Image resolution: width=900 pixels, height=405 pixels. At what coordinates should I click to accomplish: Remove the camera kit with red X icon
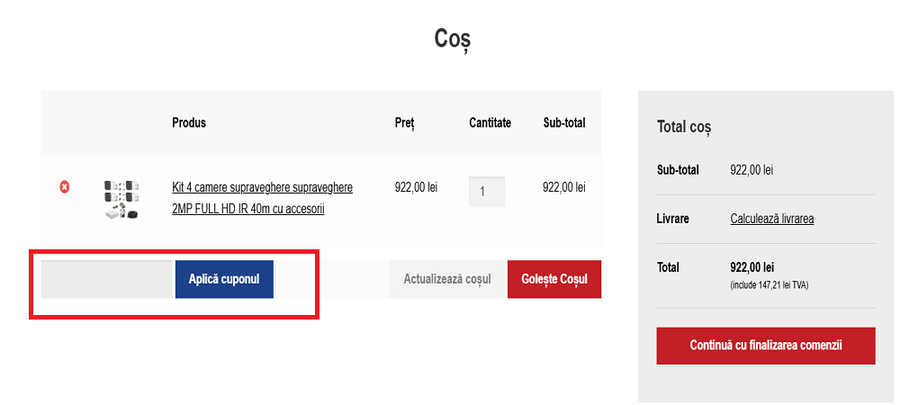[x=65, y=187]
